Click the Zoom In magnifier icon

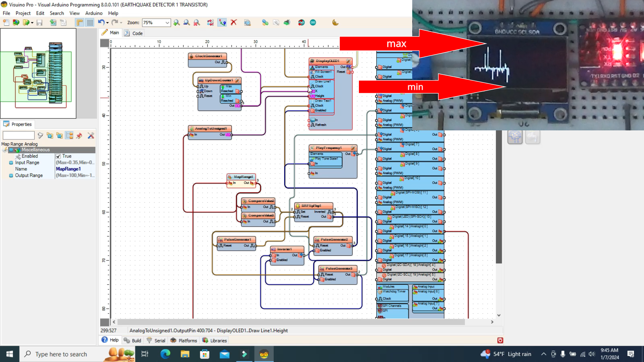point(176,22)
